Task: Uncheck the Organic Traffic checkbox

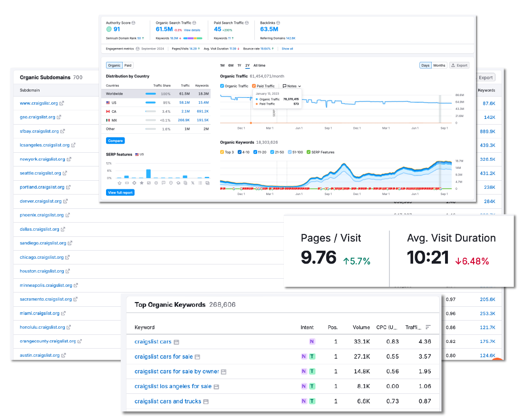Action: coord(222,86)
